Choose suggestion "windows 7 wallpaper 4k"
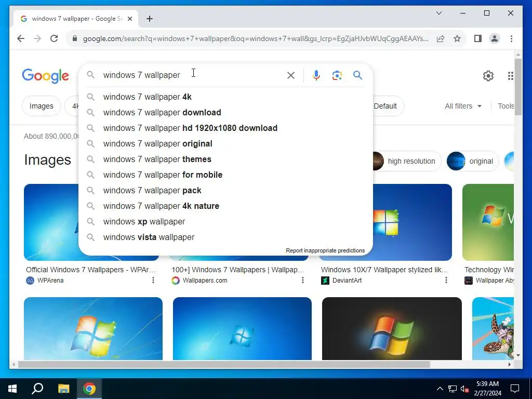 225,97
